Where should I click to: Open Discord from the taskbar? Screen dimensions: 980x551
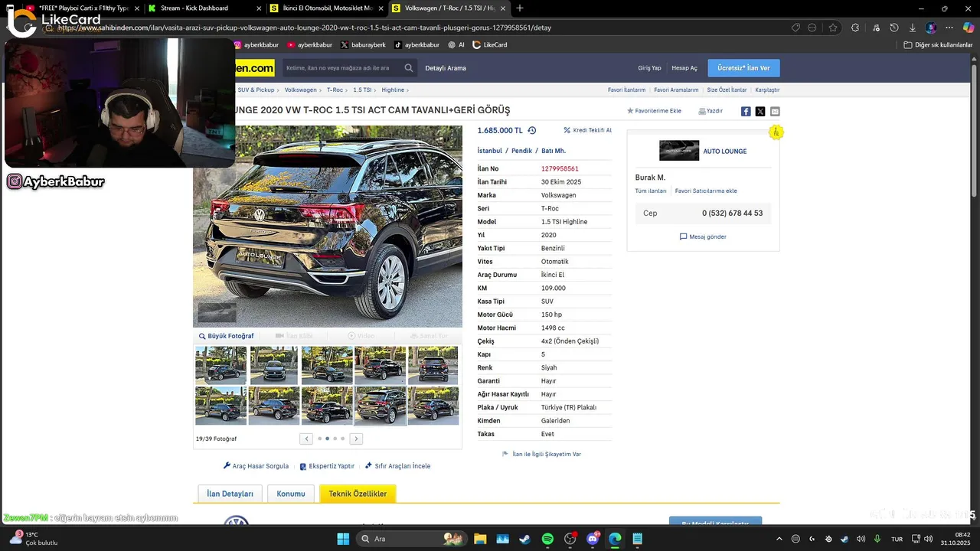(593, 539)
